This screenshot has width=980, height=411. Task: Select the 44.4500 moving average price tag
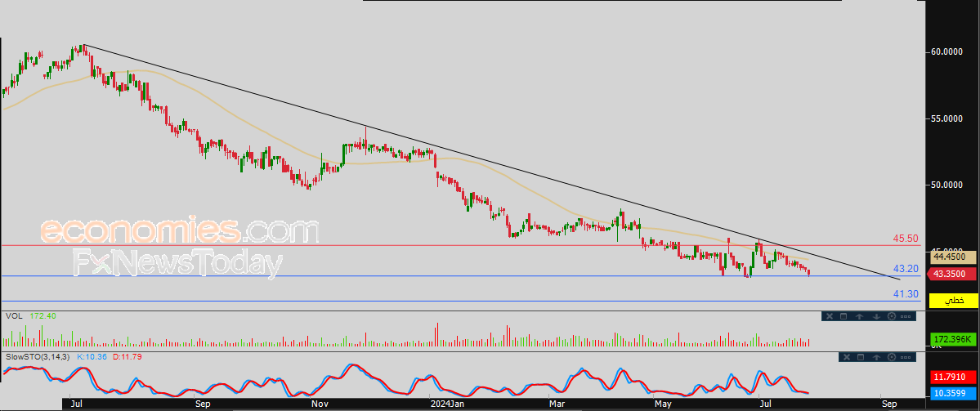pos(952,257)
